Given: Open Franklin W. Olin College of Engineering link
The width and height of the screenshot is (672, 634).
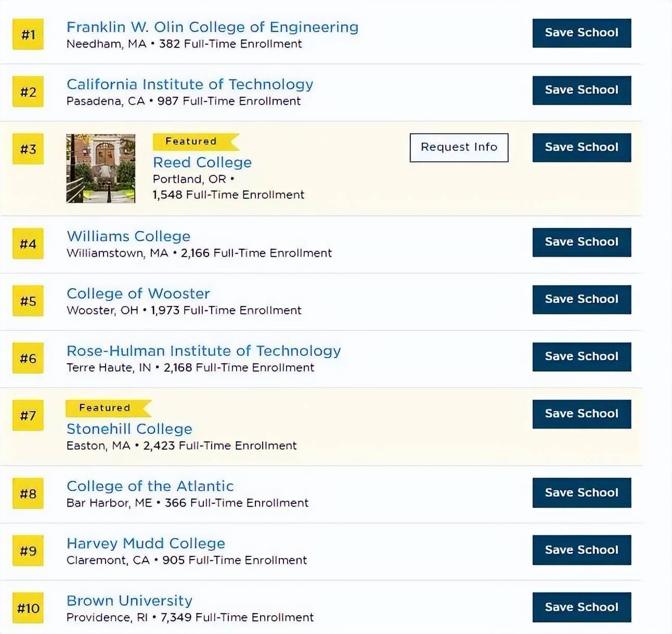Looking at the screenshot, I should coord(212,27).
